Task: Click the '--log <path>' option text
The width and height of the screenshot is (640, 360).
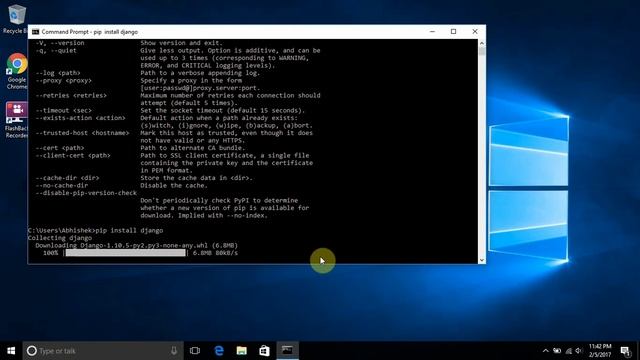Action: (58, 73)
